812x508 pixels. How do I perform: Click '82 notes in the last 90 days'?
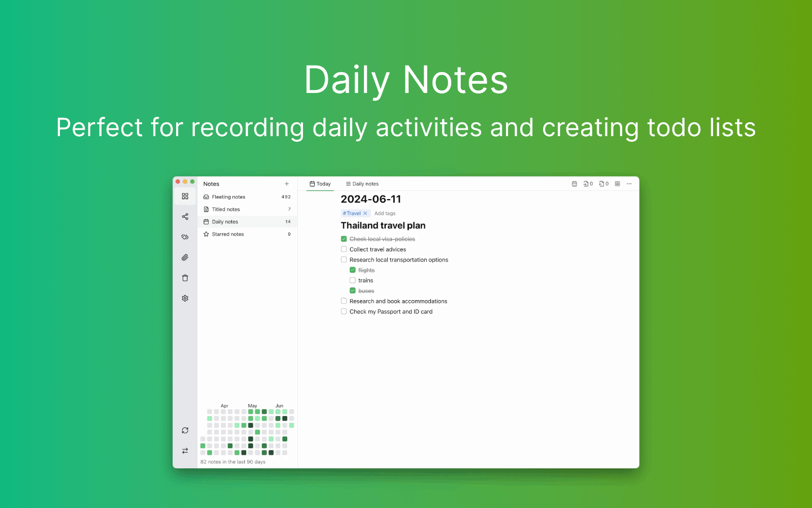[233, 462]
